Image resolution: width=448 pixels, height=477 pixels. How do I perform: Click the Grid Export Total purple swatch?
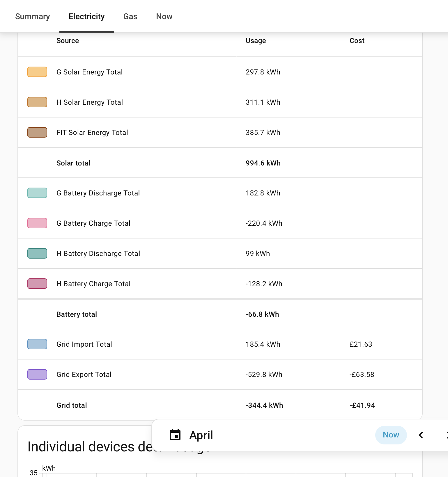click(x=37, y=374)
